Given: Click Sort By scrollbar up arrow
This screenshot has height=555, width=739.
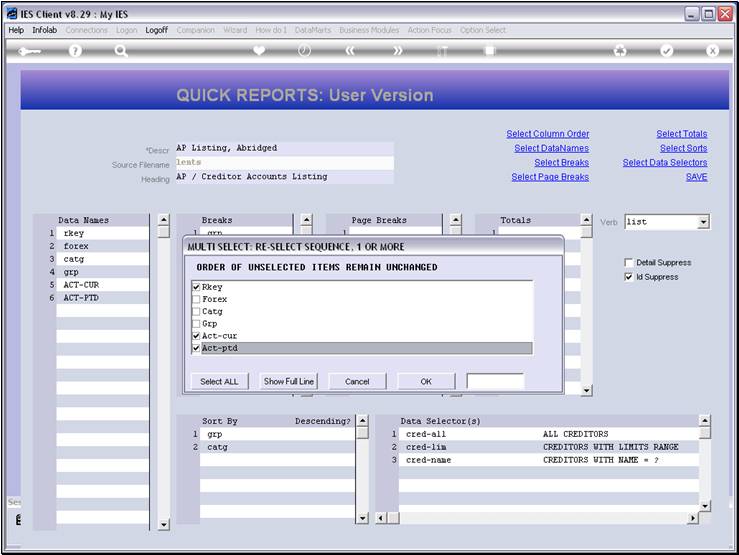Looking at the screenshot, I should pyautogui.click(x=362, y=421).
